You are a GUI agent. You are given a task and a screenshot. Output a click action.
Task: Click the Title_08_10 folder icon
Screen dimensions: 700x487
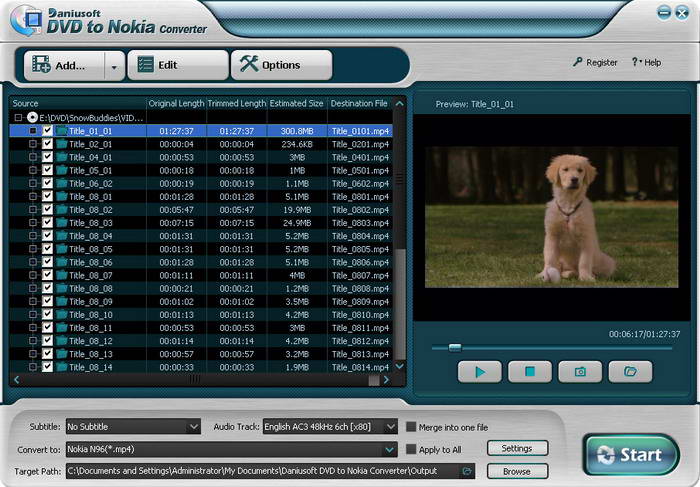(62, 314)
